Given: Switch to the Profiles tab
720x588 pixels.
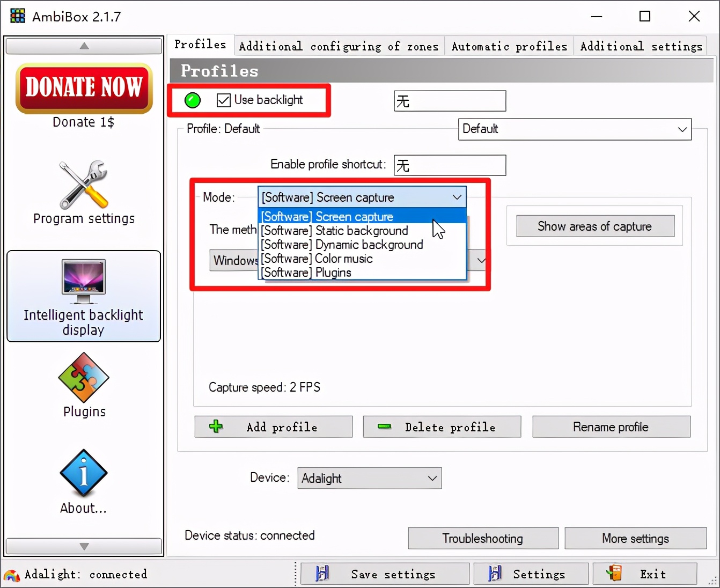Looking at the screenshot, I should click(x=201, y=45).
